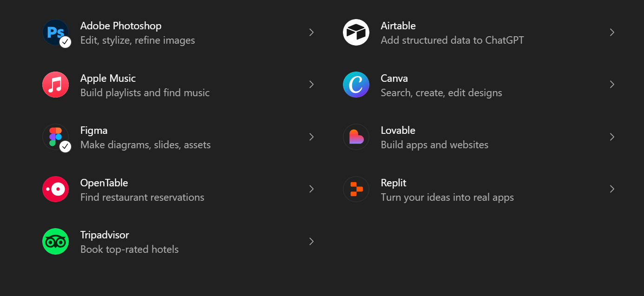Expand the Canva row using its chevron
This screenshot has width=644, height=296.
[612, 85]
